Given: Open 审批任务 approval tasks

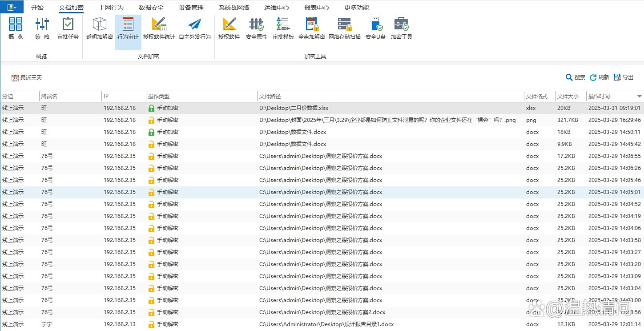Looking at the screenshot, I should pos(68,28).
